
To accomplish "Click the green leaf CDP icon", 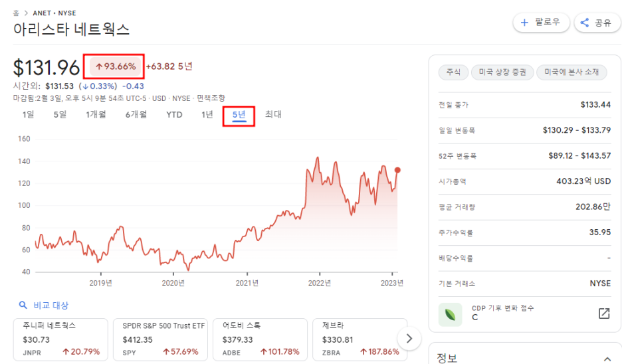I will pyautogui.click(x=451, y=314).
